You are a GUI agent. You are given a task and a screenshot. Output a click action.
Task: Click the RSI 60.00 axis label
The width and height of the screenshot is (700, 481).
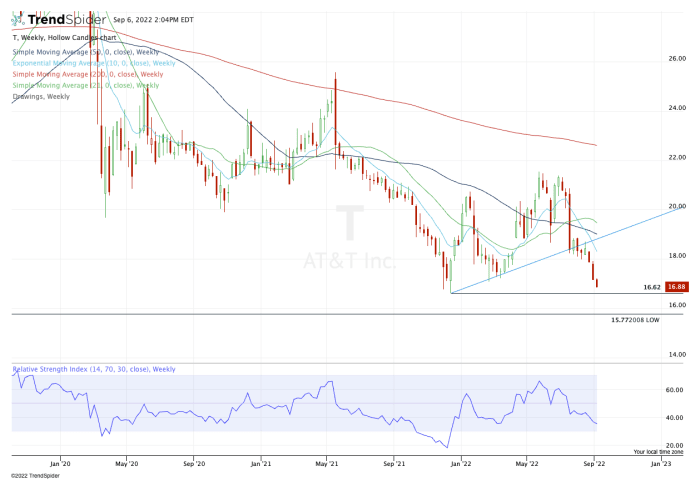click(x=675, y=390)
